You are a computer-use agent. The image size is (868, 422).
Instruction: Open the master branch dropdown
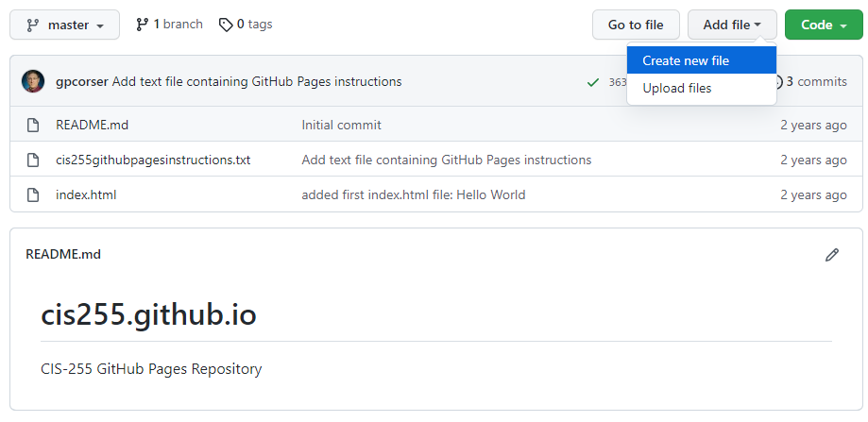tap(64, 25)
